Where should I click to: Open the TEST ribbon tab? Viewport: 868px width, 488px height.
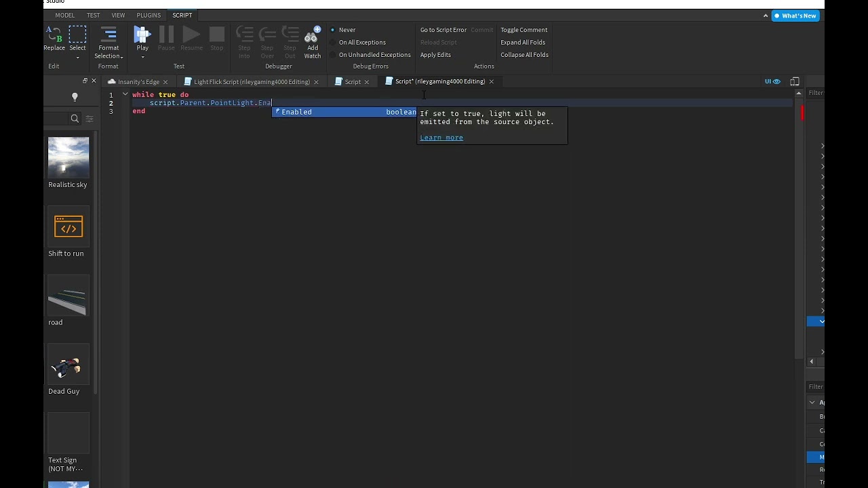[93, 15]
